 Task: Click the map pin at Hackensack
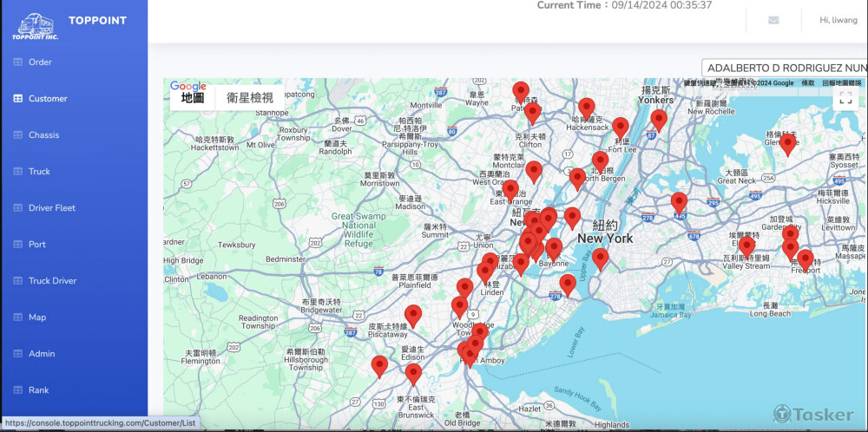587,109
